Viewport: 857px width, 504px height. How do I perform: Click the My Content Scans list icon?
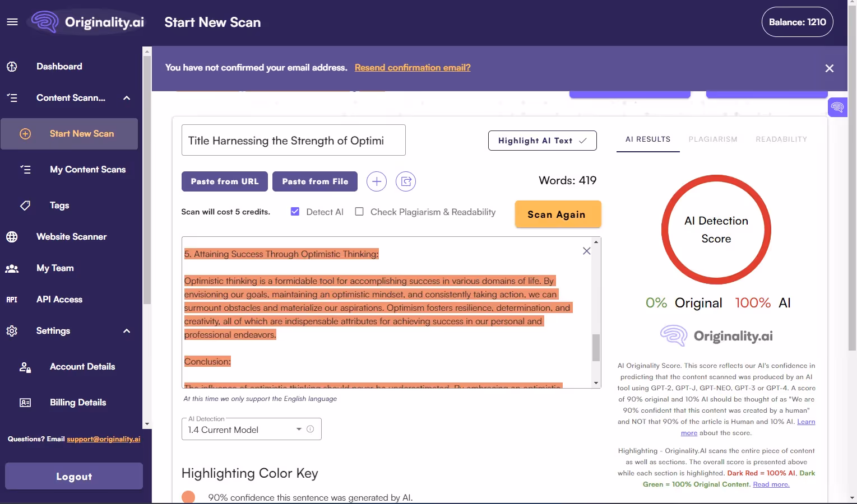pos(25,170)
